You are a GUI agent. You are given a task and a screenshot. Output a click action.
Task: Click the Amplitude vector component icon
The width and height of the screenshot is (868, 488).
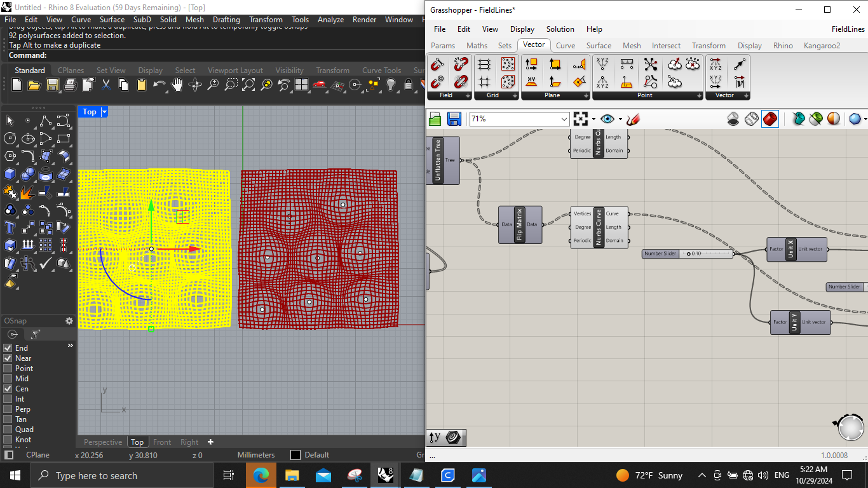tap(740, 82)
